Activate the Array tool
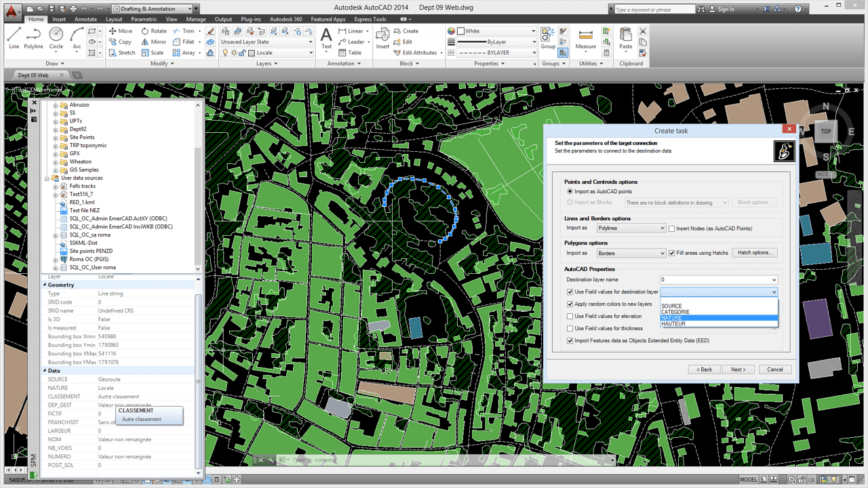868x488 pixels. click(x=184, y=53)
